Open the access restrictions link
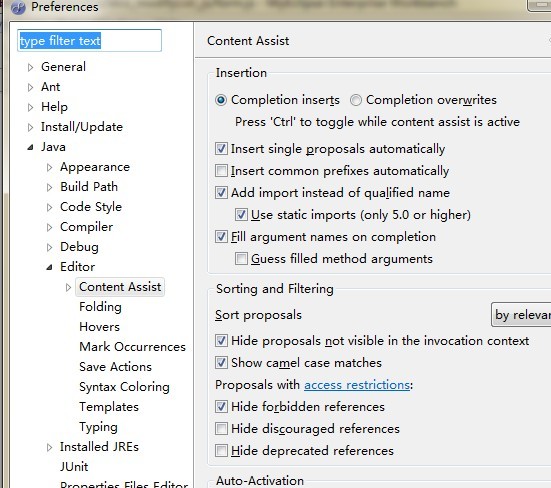The width and height of the screenshot is (551, 488). (357, 385)
